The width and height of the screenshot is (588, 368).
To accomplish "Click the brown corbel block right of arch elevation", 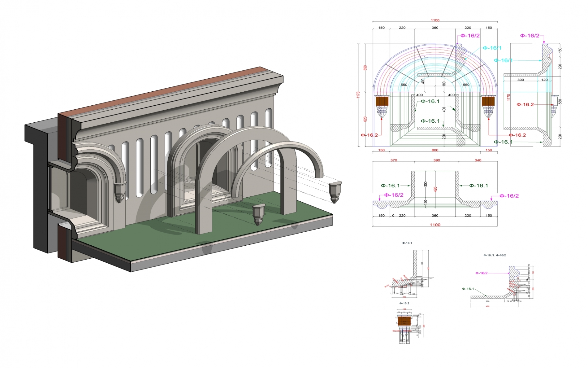I will (x=488, y=101).
